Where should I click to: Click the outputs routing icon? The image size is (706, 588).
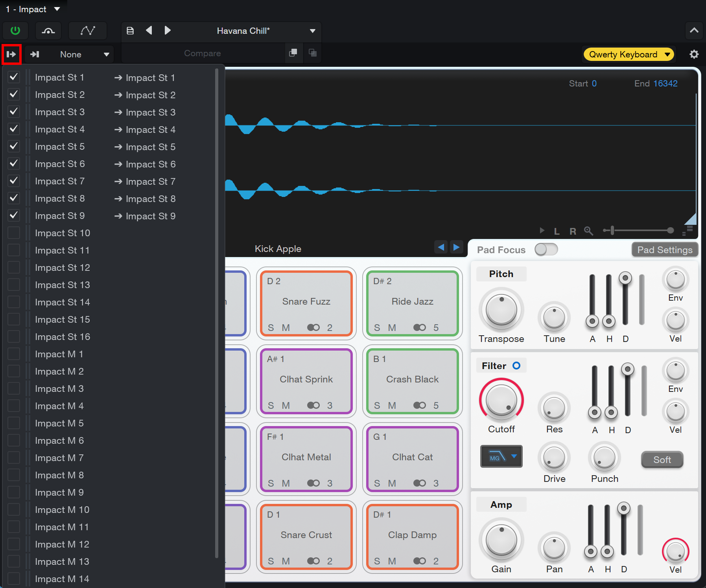[x=11, y=54]
